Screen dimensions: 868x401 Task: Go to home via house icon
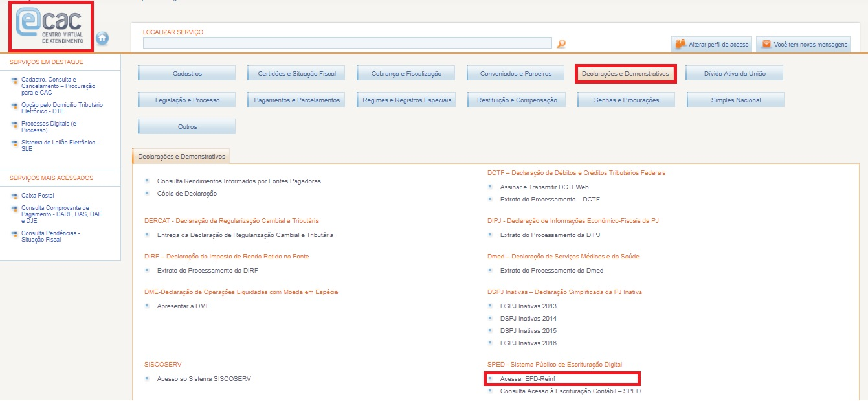click(102, 38)
